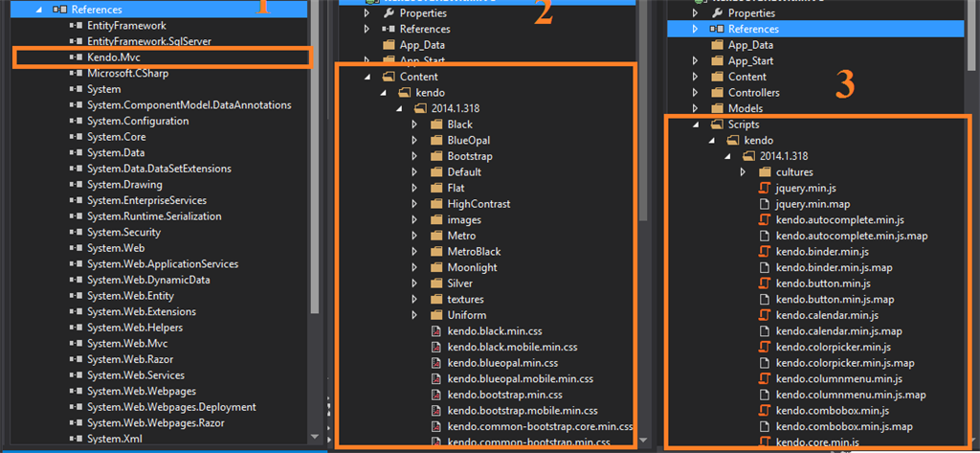This screenshot has width=980, height=453.
Task: Expand the BlueOpal theme folder
Action: [414, 140]
